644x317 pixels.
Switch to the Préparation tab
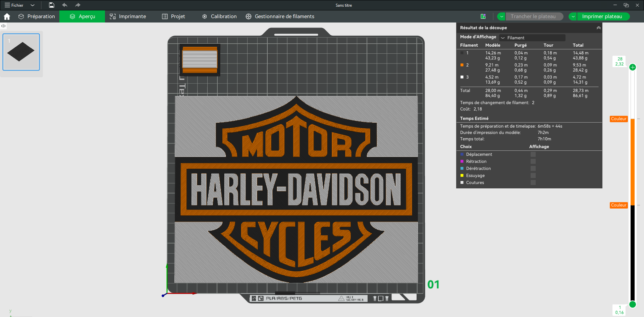(37, 16)
